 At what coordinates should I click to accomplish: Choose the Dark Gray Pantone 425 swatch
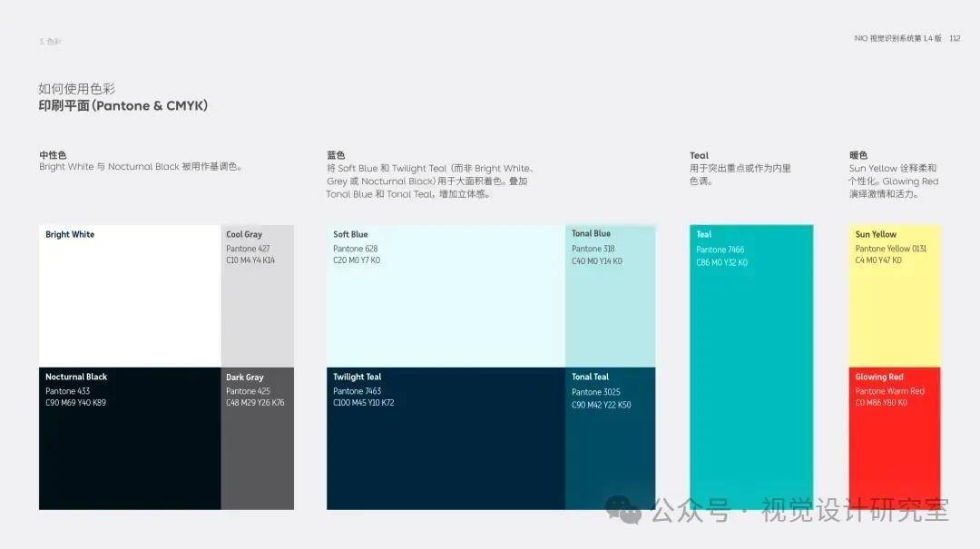click(x=258, y=438)
